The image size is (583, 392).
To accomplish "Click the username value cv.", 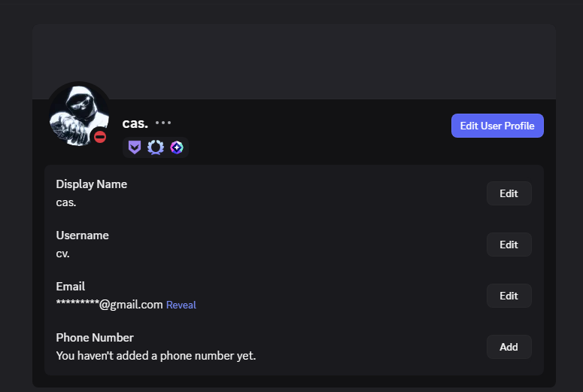I will pyautogui.click(x=63, y=254).
